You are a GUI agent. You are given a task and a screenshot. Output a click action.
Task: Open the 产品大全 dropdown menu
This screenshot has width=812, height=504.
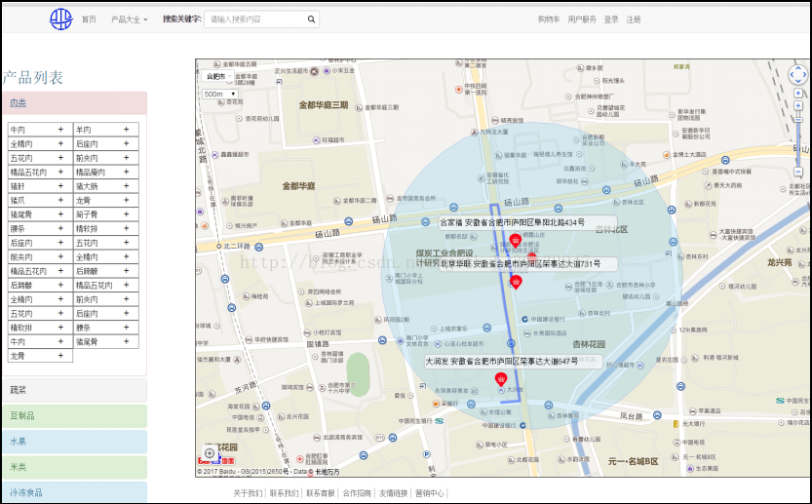129,19
